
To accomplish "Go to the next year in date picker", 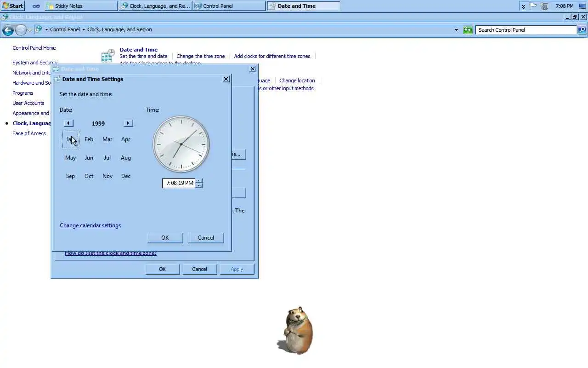I will [x=128, y=123].
